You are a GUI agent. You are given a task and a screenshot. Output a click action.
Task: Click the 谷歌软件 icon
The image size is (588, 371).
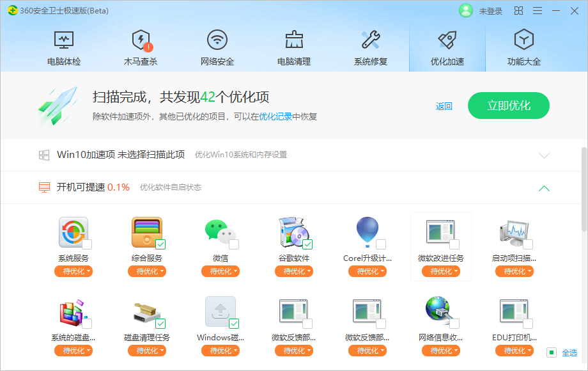coord(293,232)
